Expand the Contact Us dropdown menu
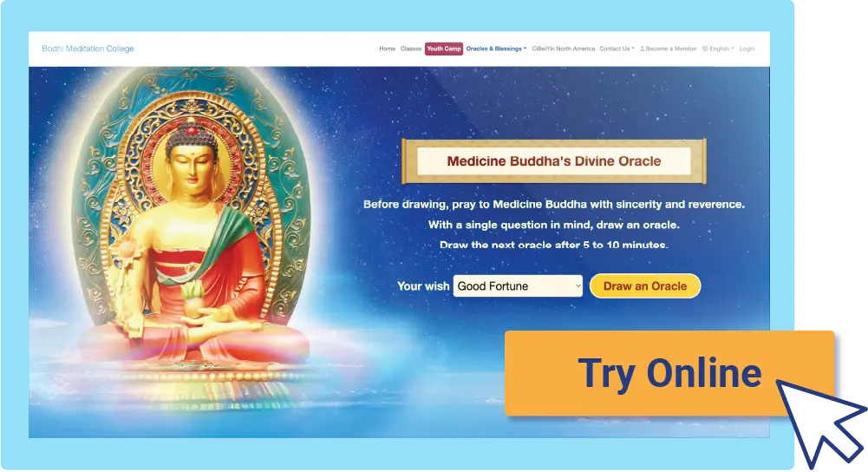The width and height of the screenshot is (868, 472). (617, 49)
